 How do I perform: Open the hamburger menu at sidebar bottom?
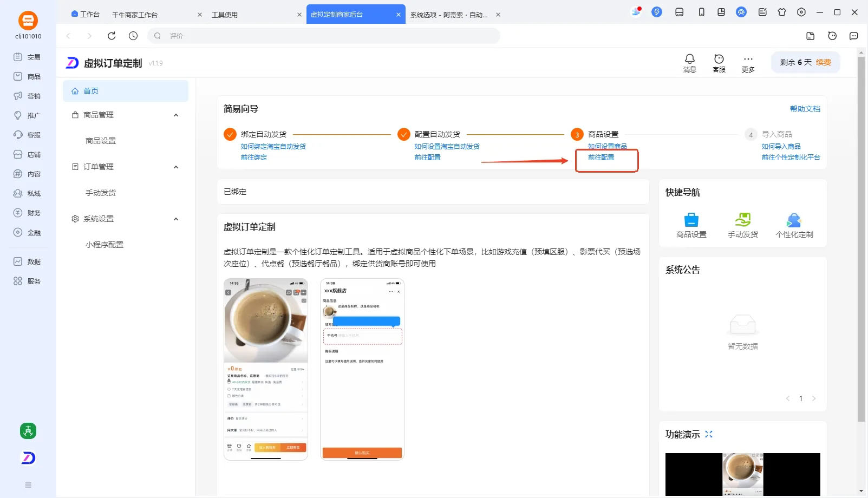tap(28, 485)
